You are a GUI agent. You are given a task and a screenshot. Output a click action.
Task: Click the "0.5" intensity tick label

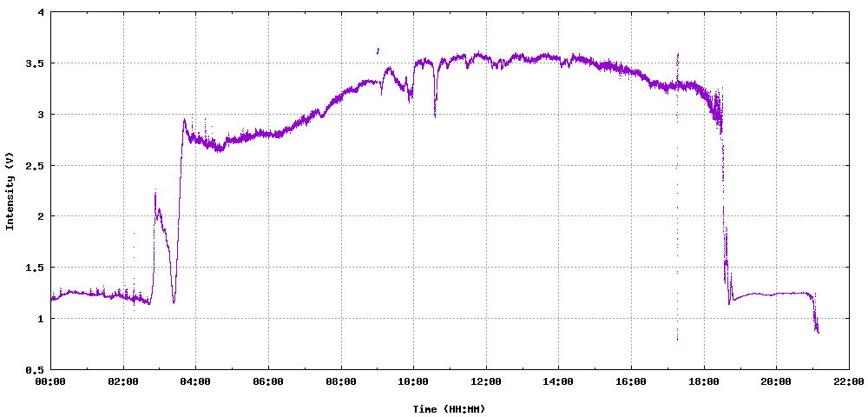(x=36, y=369)
